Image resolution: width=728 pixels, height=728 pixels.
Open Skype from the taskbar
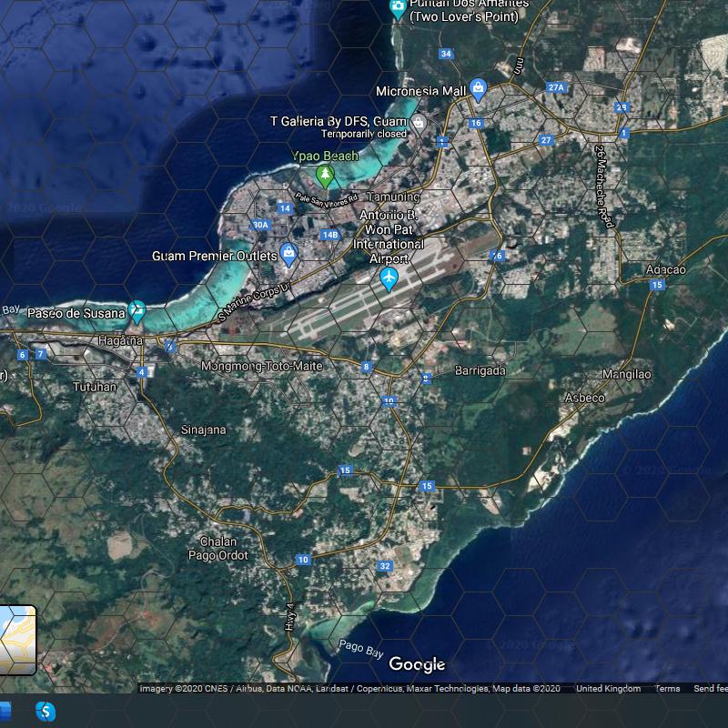(x=45, y=712)
